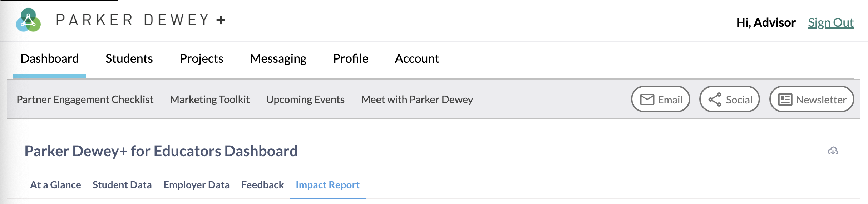This screenshot has width=868, height=204.
Task: Click the PARKER DEWEY + wordmark
Action: click(140, 20)
